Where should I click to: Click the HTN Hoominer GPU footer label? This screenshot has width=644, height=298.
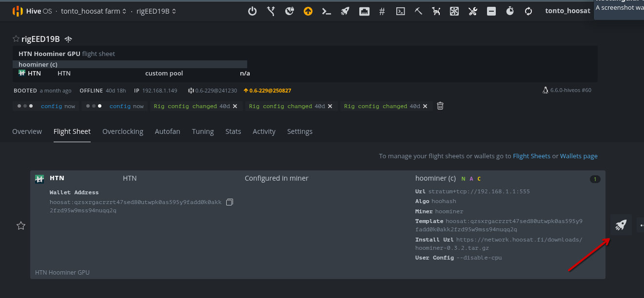coord(62,273)
